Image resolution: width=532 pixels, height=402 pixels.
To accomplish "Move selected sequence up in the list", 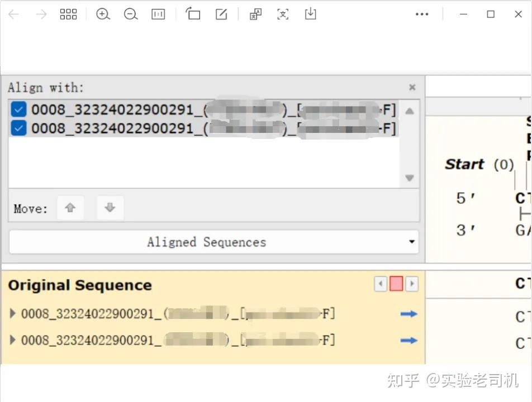I will point(70,208).
